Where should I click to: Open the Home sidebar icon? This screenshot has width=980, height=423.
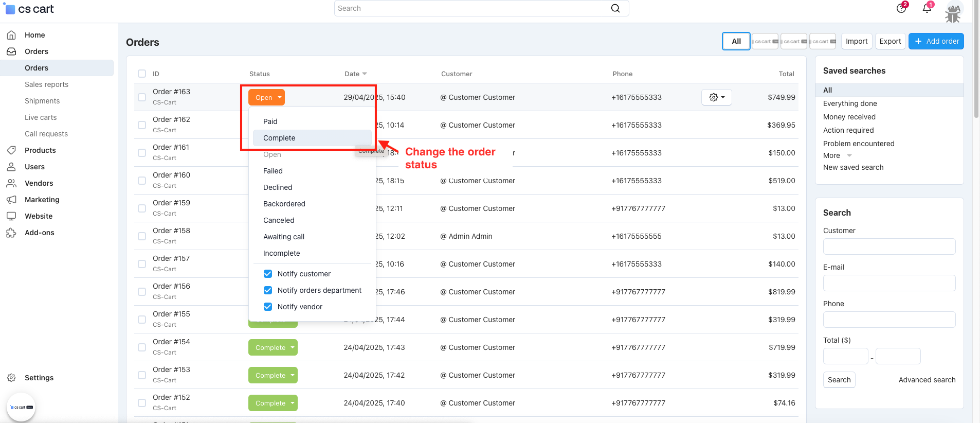pyautogui.click(x=11, y=35)
